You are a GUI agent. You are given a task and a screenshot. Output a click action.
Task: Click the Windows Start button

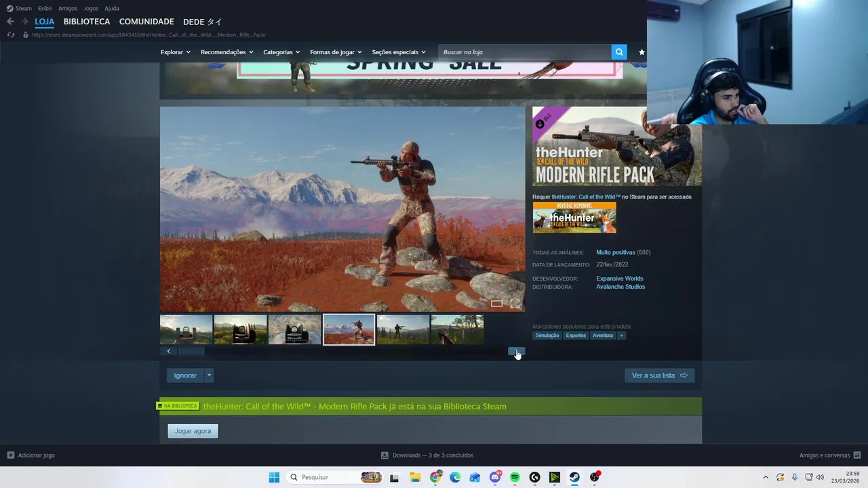274,477
